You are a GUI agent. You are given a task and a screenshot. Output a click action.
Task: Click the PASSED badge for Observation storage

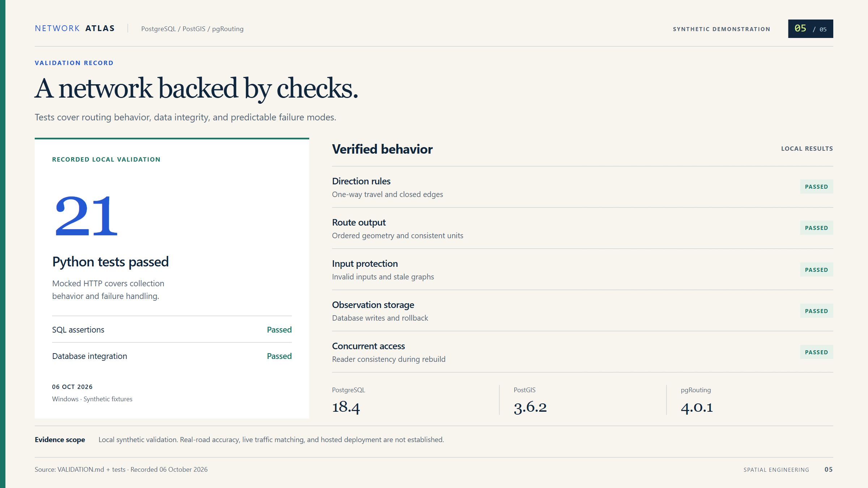(816, 311)
